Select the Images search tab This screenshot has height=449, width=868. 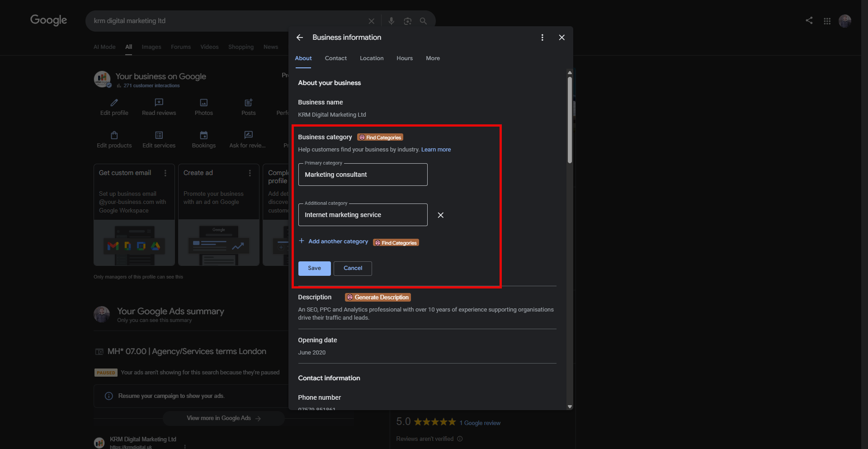pos(151,47)
